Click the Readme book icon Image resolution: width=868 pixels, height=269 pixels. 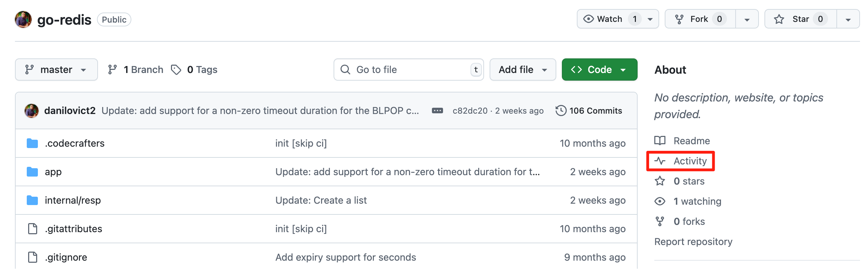(660, 141)
